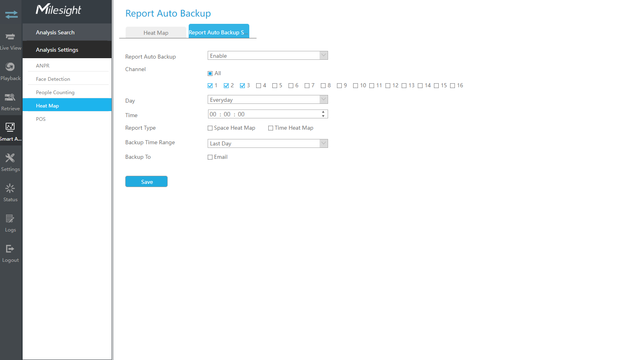
Task: Check the Email backup option
Action: [x=210, y=157]
